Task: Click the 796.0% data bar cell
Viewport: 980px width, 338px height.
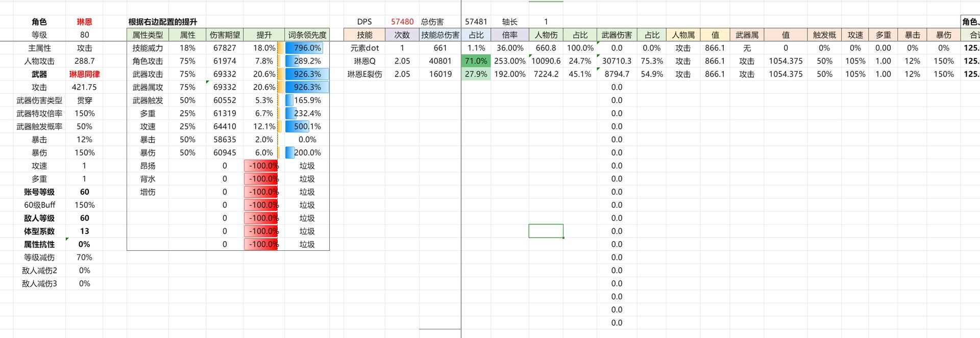Action: click(x=307, y=48)
